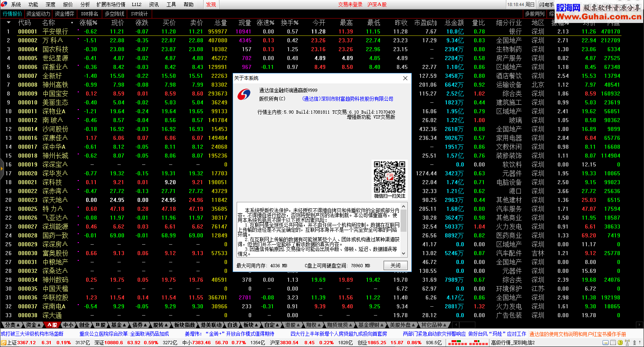Click the list document status bar icon

coord(613,343)
